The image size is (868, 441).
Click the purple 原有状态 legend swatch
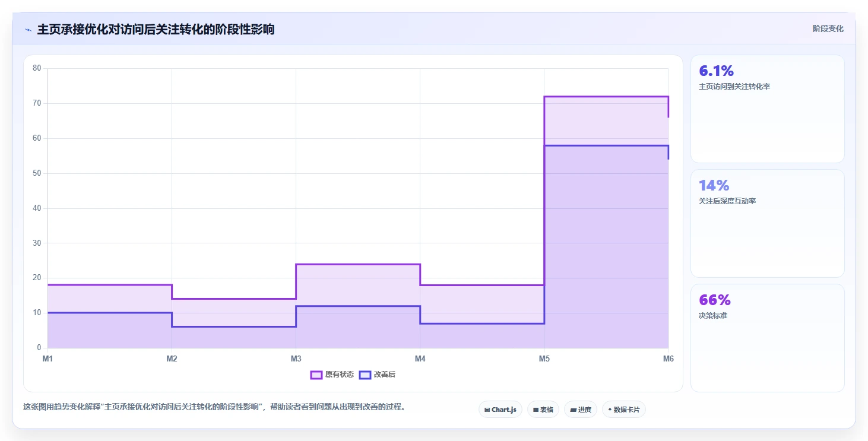pos(316,375)
